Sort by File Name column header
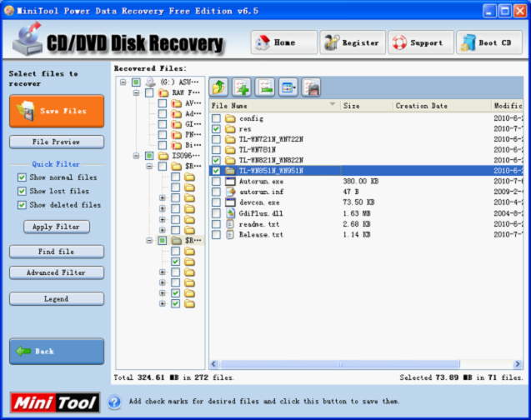531x420 pixels. pos(274,106)
